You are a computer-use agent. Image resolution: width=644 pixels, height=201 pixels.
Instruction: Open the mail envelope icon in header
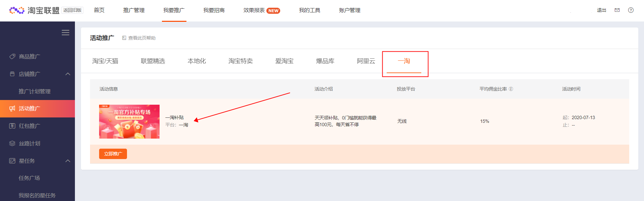(617, 10)
